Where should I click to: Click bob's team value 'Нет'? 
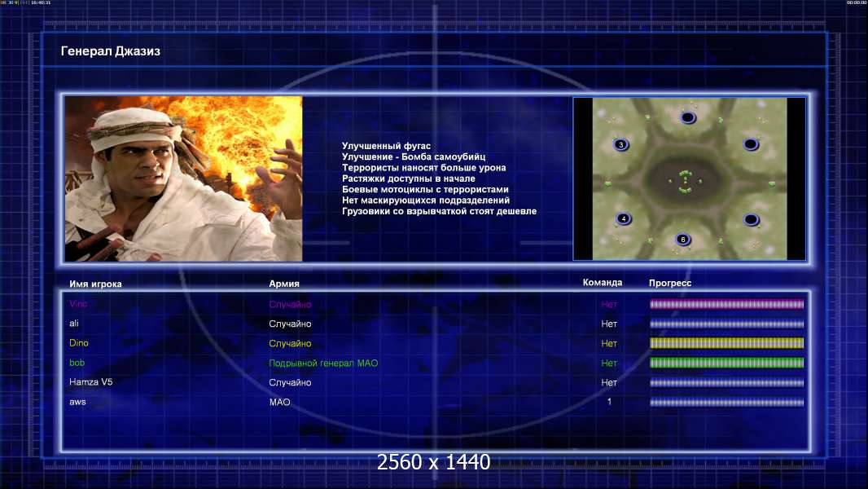(609, 363)
